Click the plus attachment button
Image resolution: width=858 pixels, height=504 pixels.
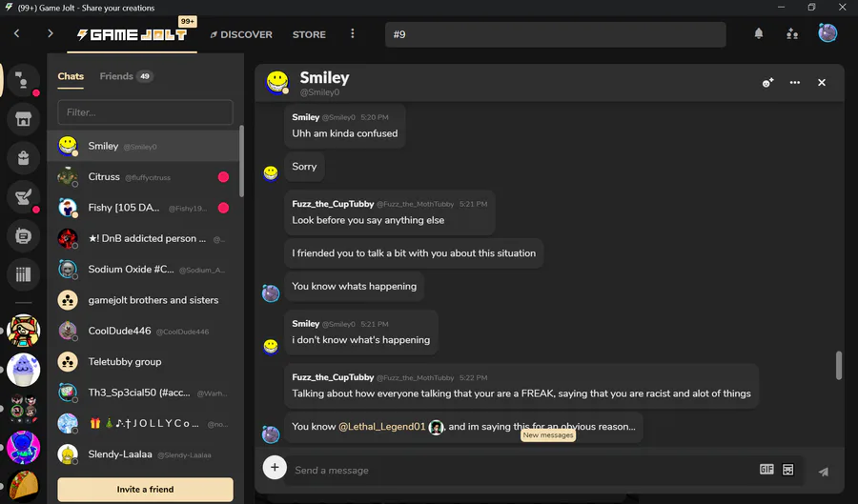coord(275,468)
